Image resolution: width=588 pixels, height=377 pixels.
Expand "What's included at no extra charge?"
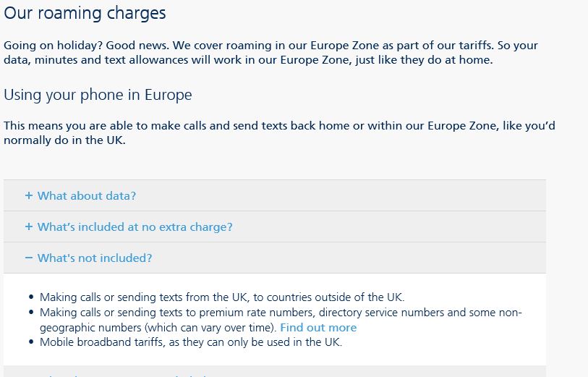pos(135,226)
